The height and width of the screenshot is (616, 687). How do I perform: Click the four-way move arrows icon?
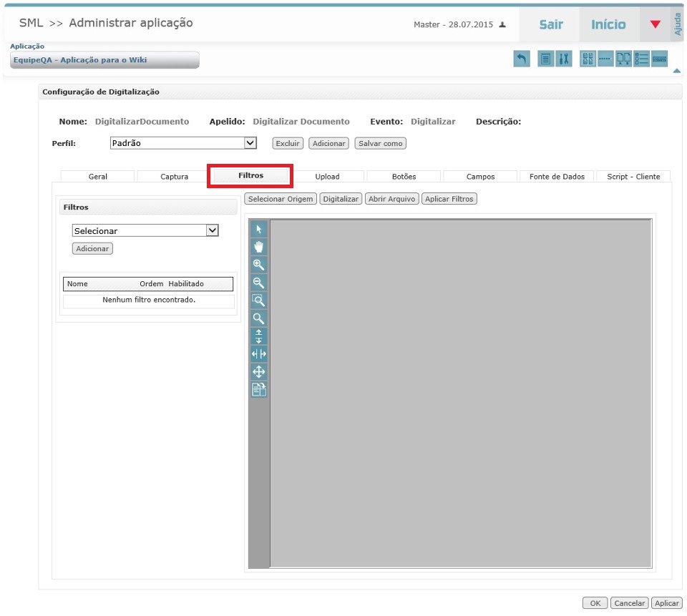point(258,372)
